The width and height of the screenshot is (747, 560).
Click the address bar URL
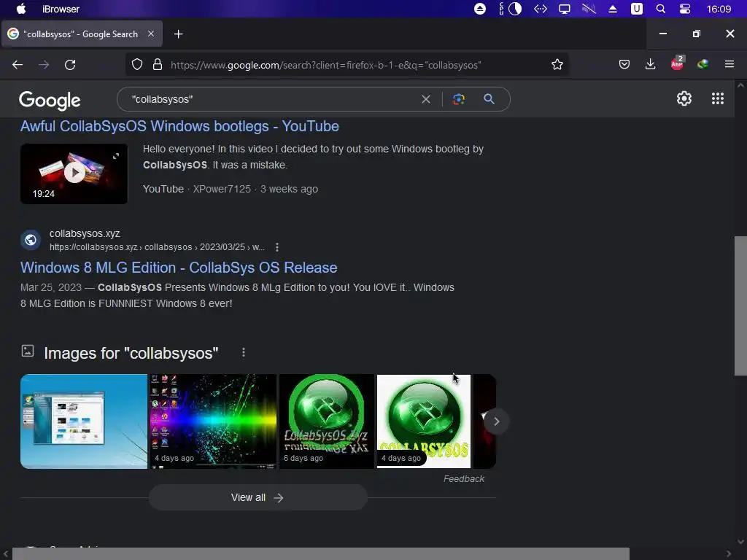(x=326, y=65)
